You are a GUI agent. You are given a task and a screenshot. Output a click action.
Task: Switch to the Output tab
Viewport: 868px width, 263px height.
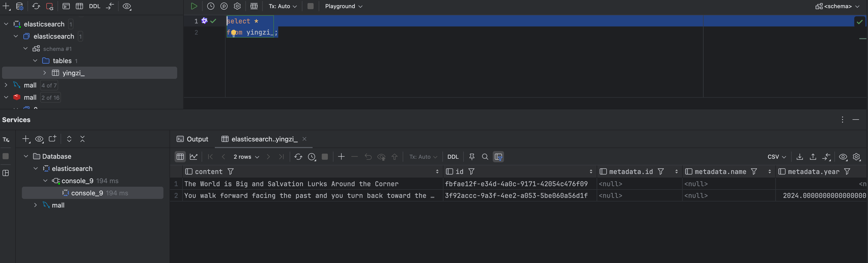(193, 139)
